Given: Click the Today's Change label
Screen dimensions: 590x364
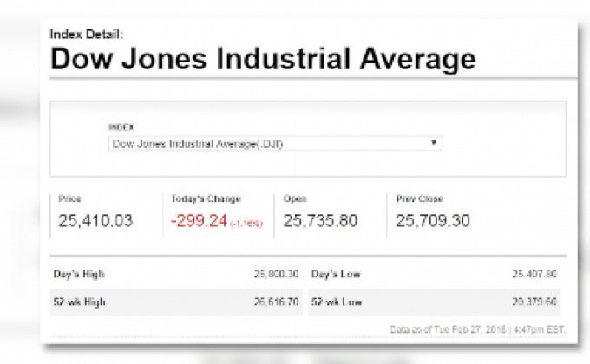Looking at the screenshot, I should [x=206, y=198].
